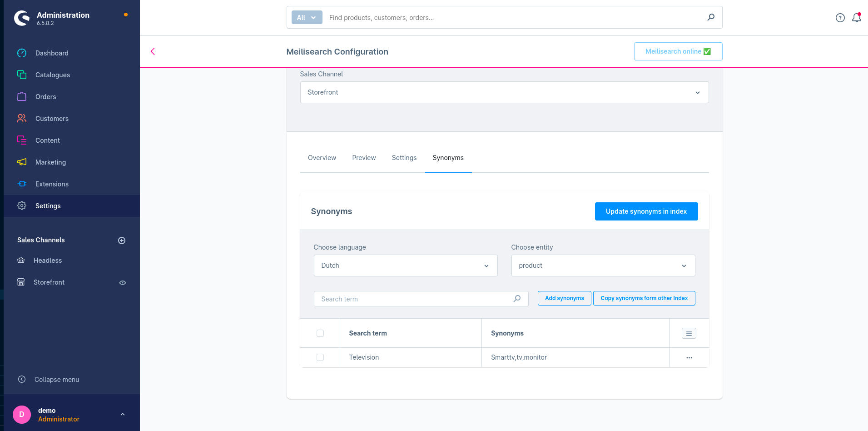
Task: Expand the demo user menu chevron
Action: pos(123,415)
